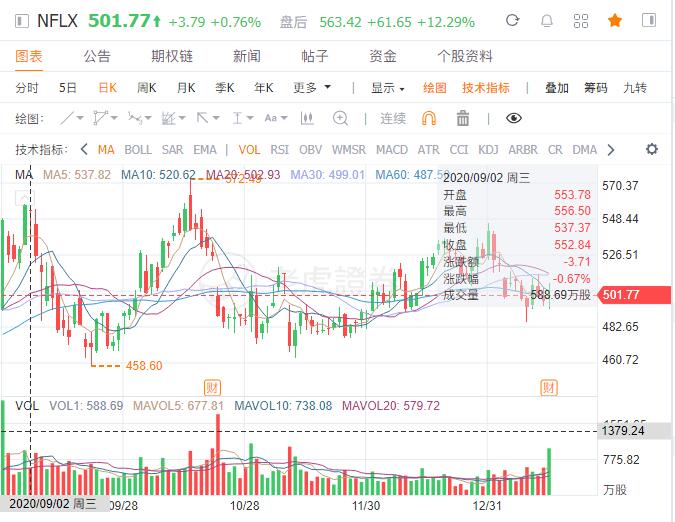Click the 九转 button
This screenshot has width=675, height=522.
[635, 88]
